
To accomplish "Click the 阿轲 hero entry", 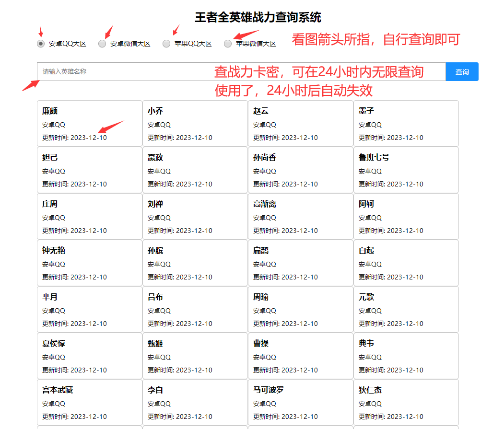I will point(406,217).
